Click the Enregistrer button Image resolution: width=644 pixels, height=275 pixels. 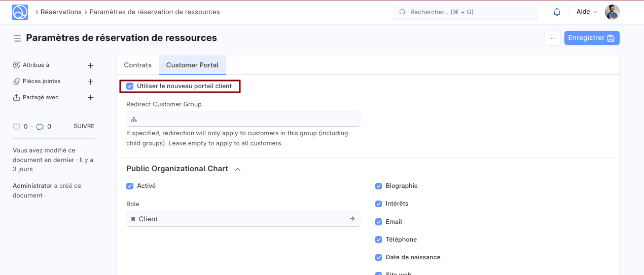(x=591, y=38)
